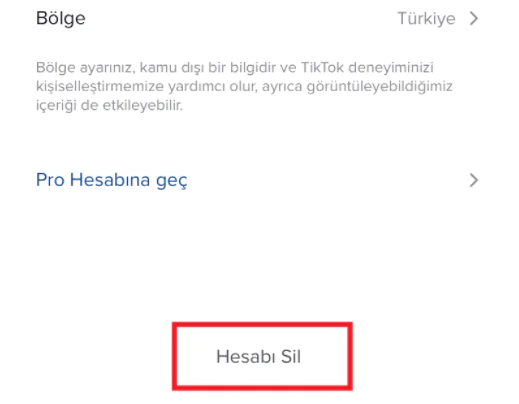Change the Türkiye region value

click(x=426, y=18)
